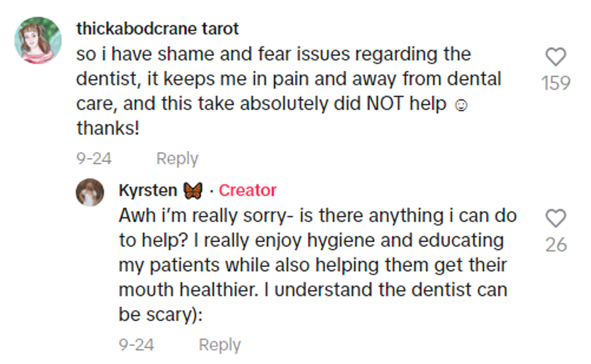This screenshot has height=364, width=591.
Task: Click the pink Creator badge
Action: [247, 190]
